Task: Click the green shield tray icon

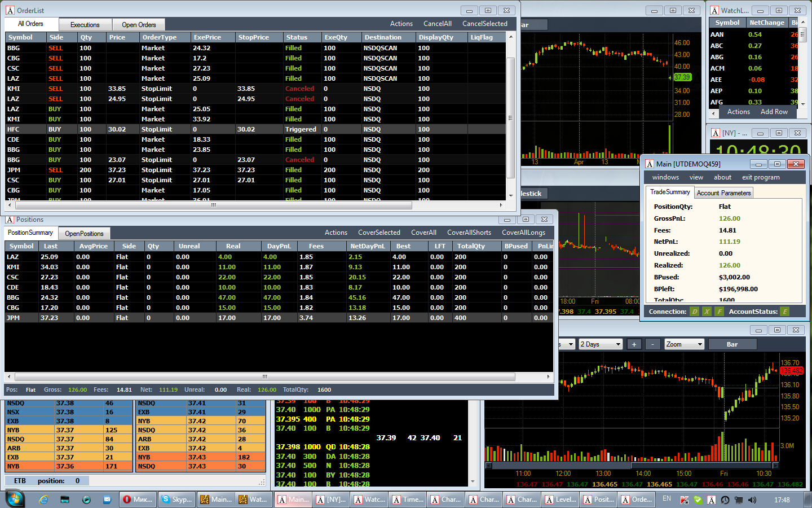Action: (698, 500)
